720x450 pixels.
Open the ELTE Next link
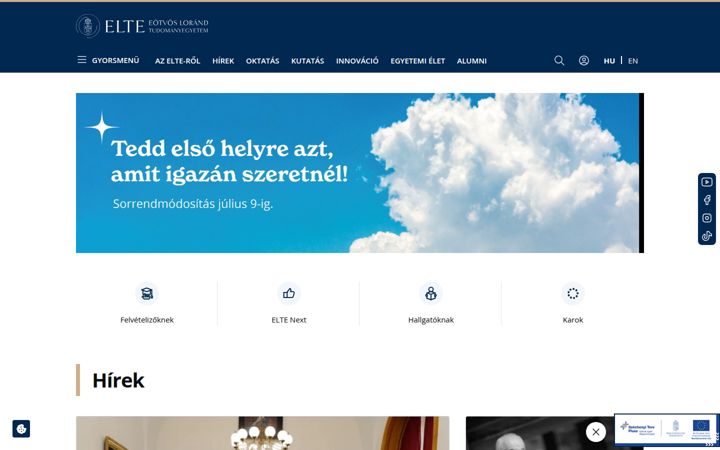[289, 320]
